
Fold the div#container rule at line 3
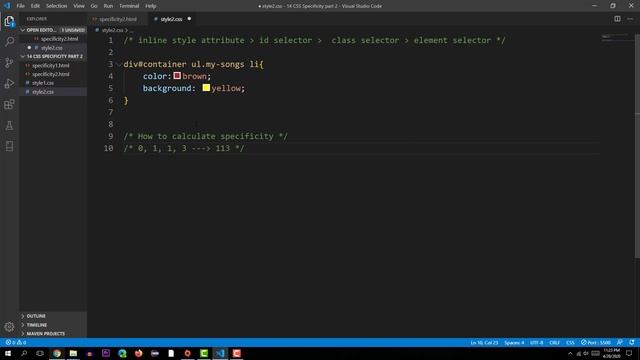tap(119, 64)
